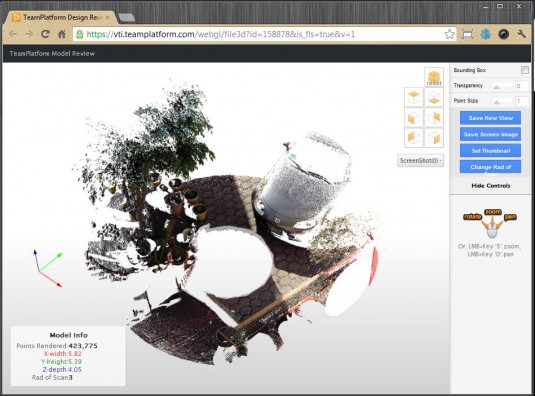
Task: Bookmark this page with the star
Action: 450,34
